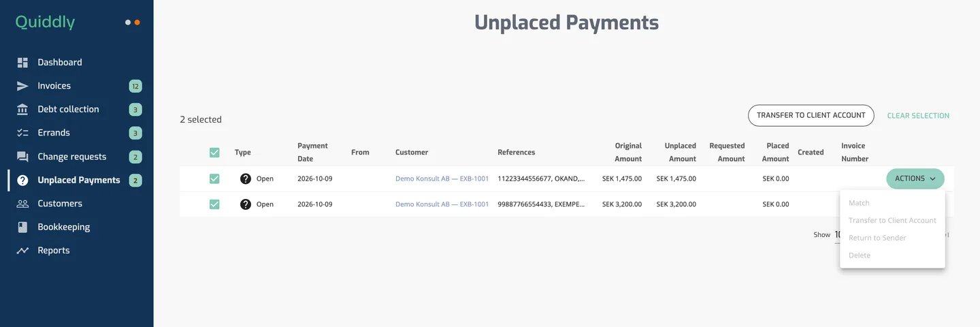The height and width of the screenshot is (327, 980).
Task: Open the Show rows-per-page selector
Action: pos(837,235)
